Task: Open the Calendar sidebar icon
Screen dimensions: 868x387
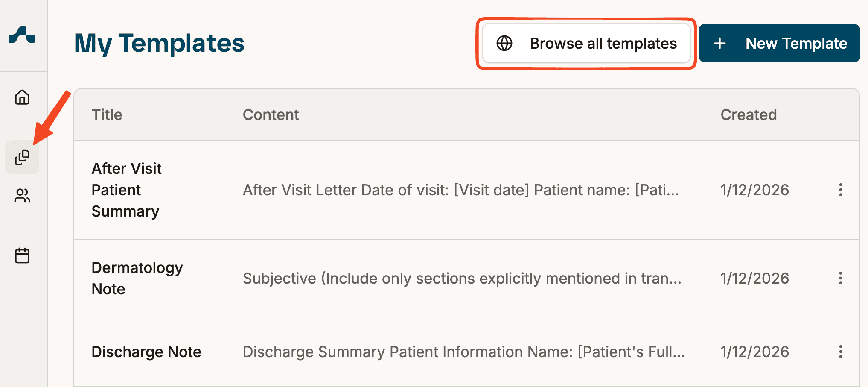Action: coord(22,255)
